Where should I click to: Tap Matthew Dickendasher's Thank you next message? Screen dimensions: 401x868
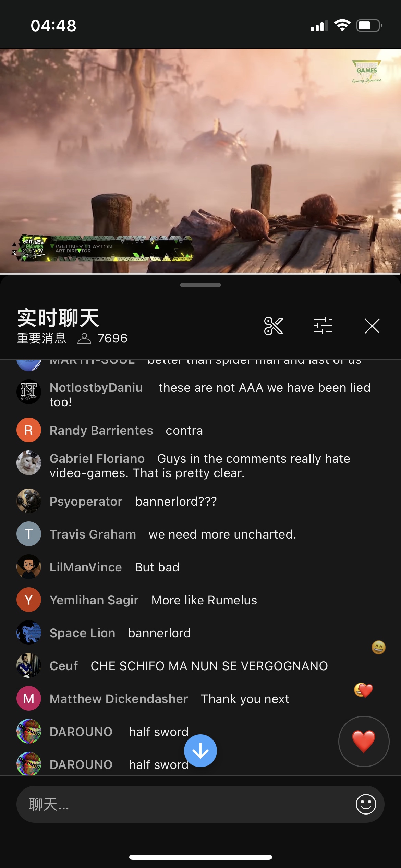[245, 699]
